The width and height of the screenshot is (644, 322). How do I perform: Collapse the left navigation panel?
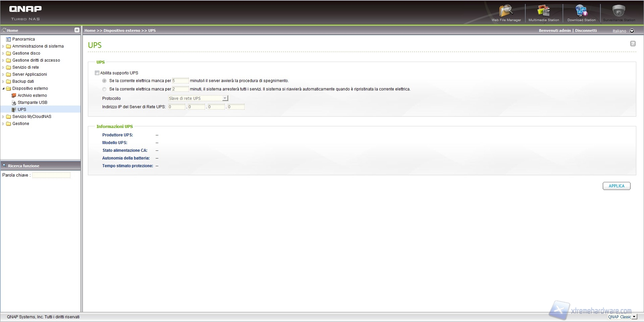point(77,30)
